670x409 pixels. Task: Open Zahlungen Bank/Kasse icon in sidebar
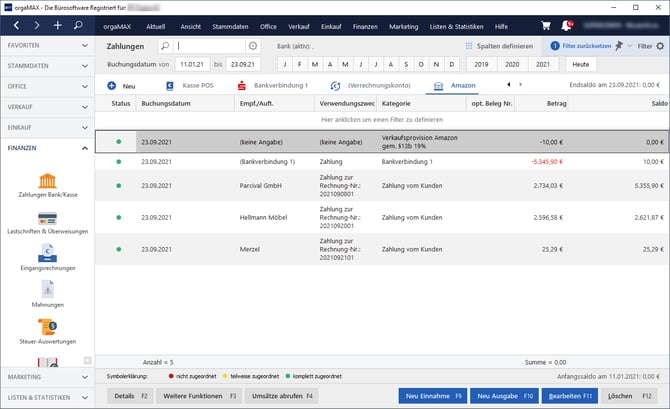[x=47, y=181]
